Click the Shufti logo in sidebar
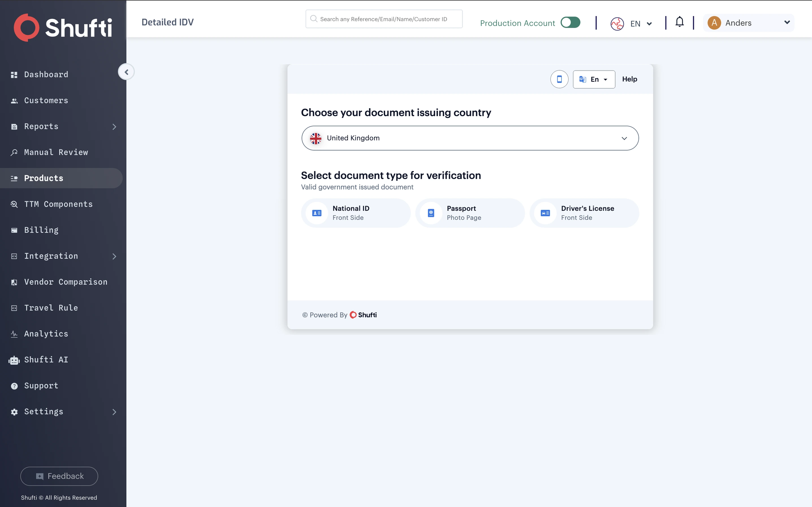812x507 pixels. 63,27
